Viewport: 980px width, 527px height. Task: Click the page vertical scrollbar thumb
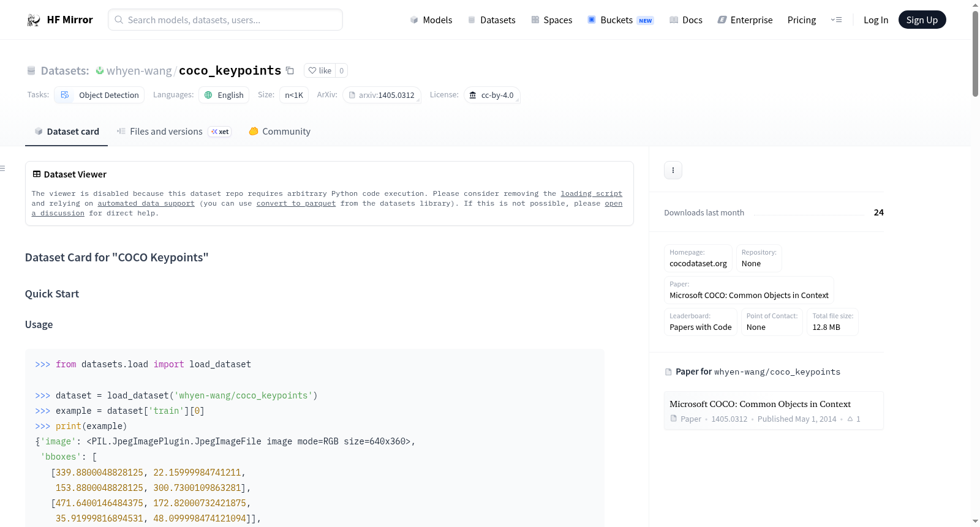pos(975,54)
